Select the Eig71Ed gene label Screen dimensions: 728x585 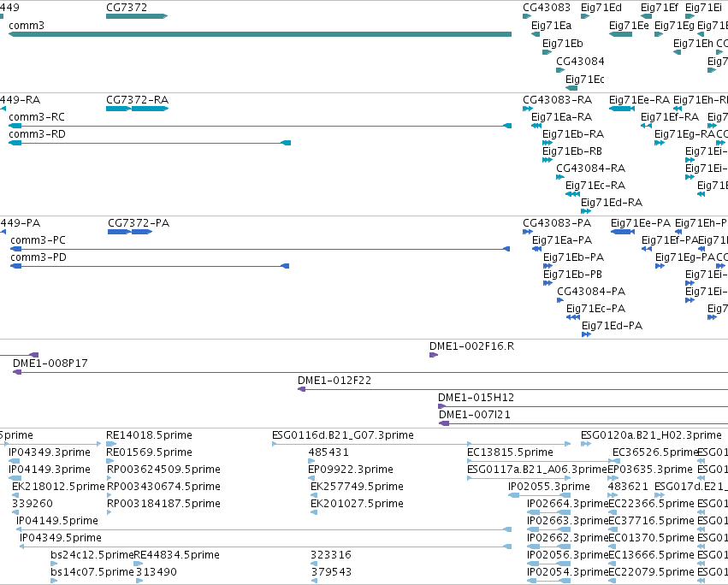click(x=601, y=8)
